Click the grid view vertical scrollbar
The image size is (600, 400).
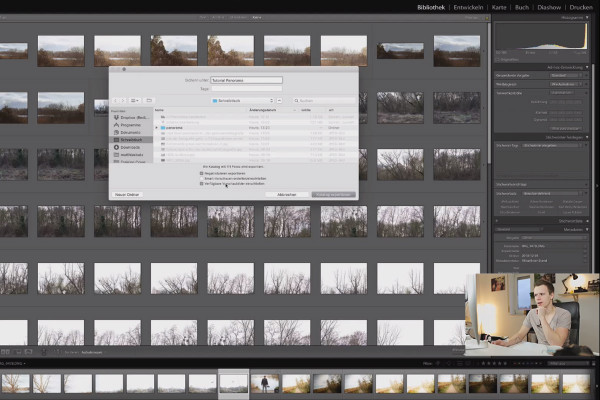(x=489, y=94)
